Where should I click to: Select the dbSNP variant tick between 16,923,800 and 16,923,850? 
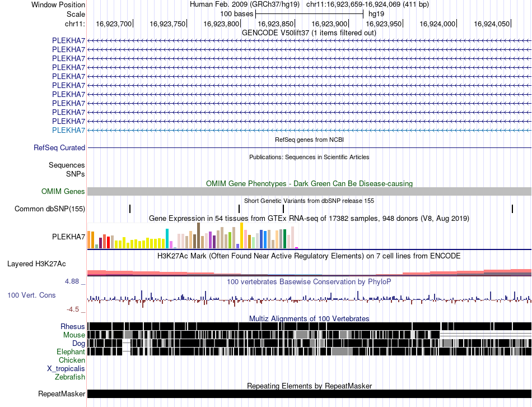[283, 209]
